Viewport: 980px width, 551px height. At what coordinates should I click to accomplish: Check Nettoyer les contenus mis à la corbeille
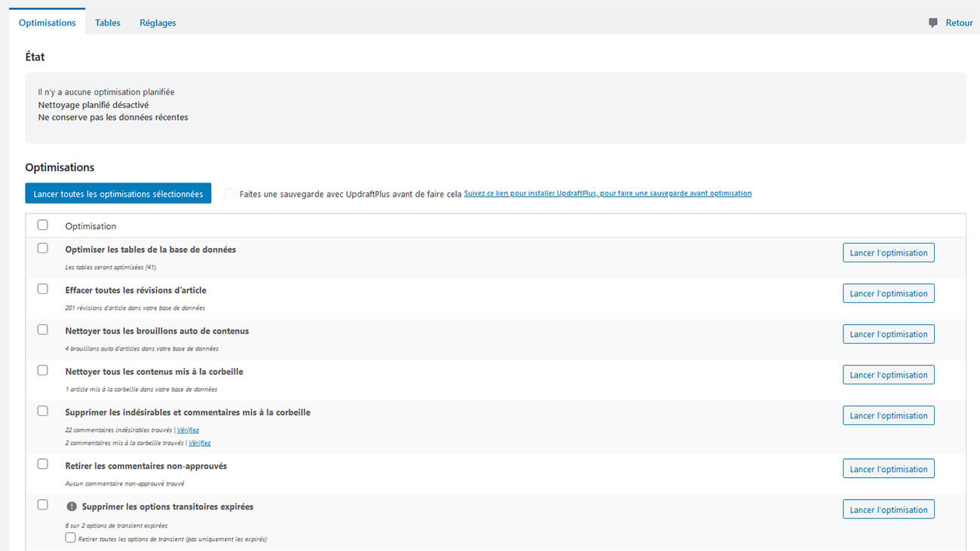pyautogui.click(x=43, y=370)
